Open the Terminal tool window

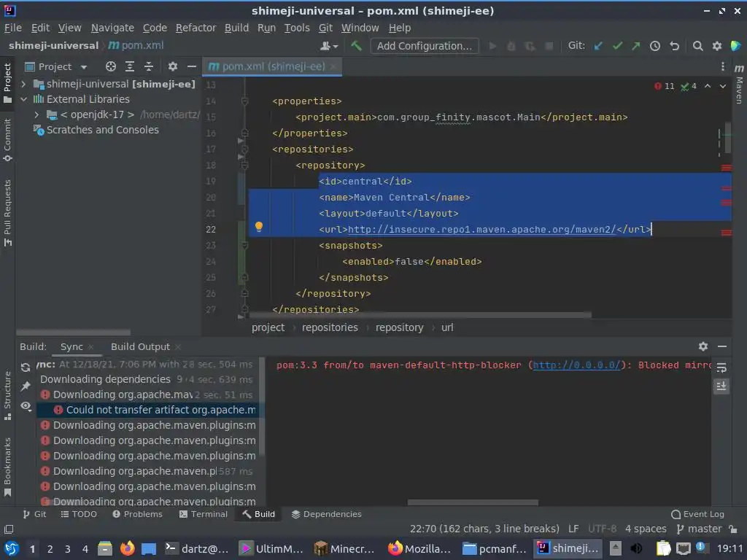204,514
